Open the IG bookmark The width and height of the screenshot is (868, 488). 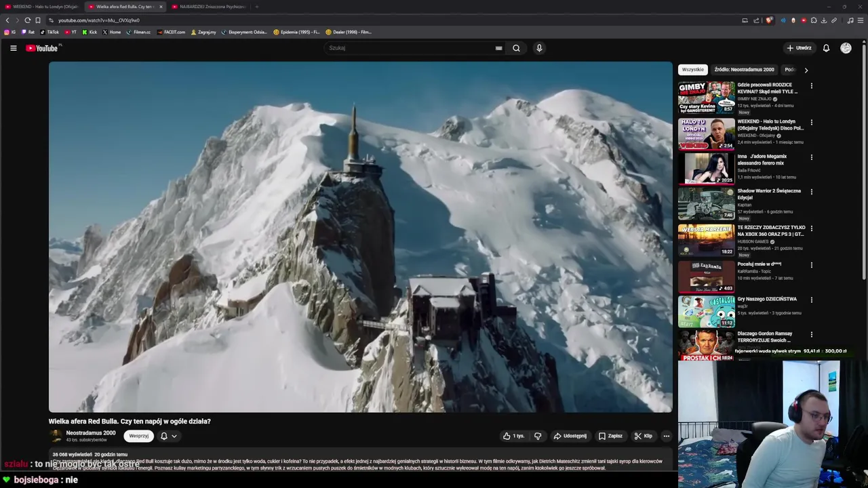10,32
